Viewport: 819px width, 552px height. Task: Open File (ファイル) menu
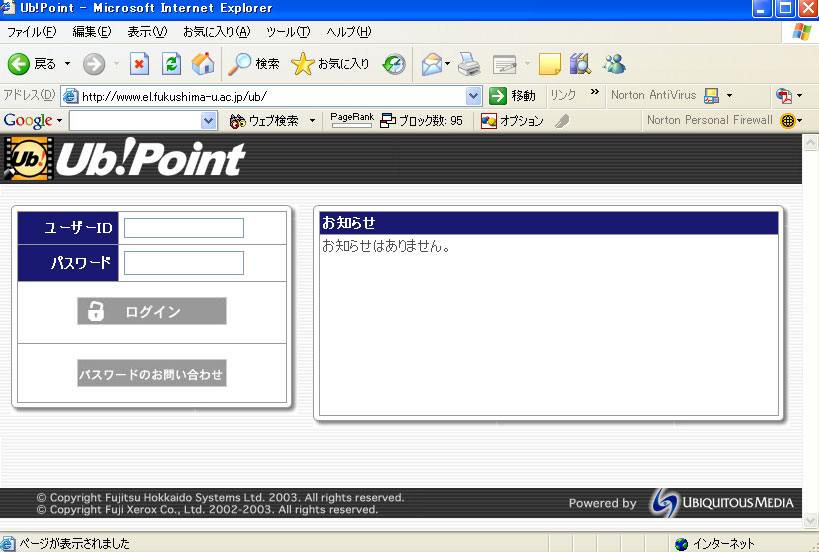(x=31, y=32)
